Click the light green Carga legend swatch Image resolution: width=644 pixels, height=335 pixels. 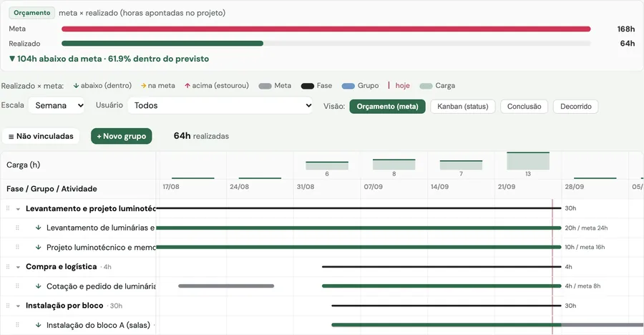[x=426, y=86]
